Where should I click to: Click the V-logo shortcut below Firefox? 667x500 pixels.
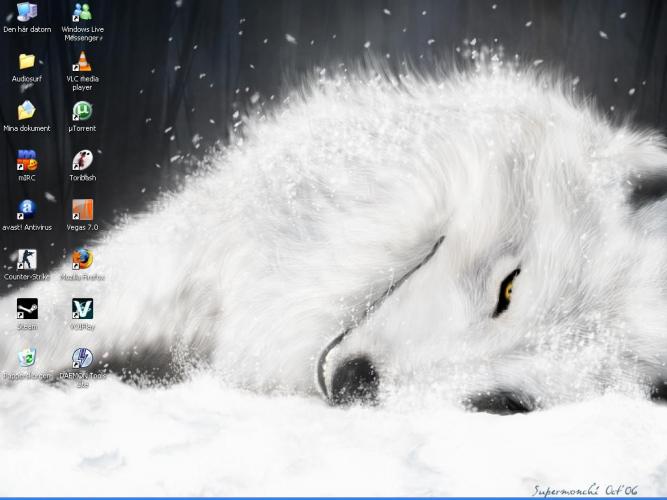82,309
